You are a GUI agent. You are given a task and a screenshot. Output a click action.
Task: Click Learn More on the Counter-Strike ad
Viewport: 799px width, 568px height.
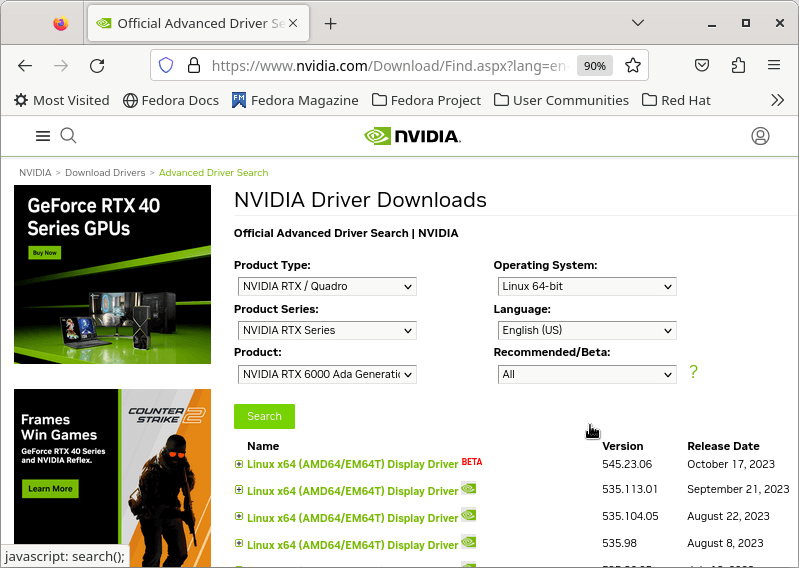(x=50, y=489)
